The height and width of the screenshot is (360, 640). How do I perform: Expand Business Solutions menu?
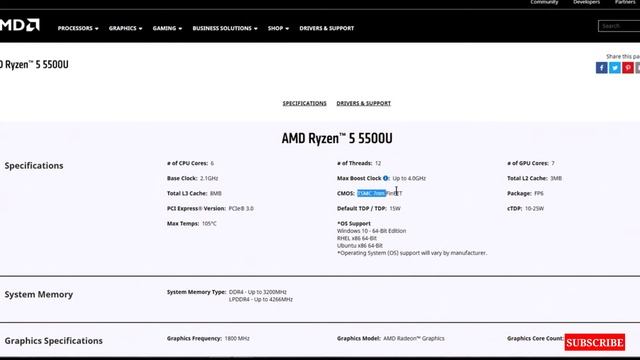(x=225, y=28)
